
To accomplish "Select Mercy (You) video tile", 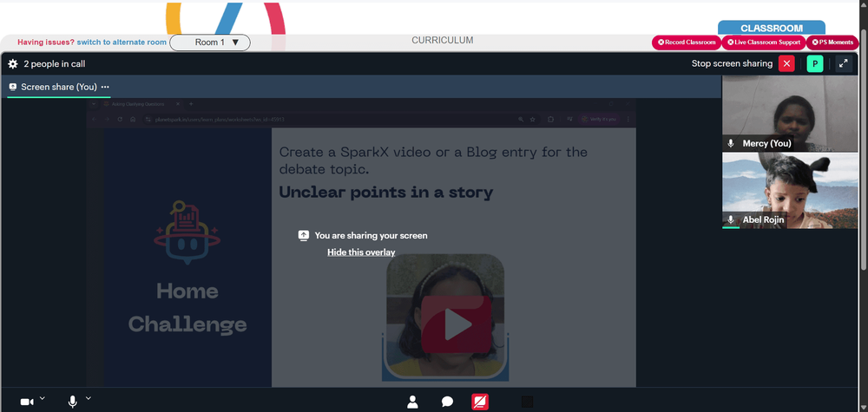I will click(790, 114).
